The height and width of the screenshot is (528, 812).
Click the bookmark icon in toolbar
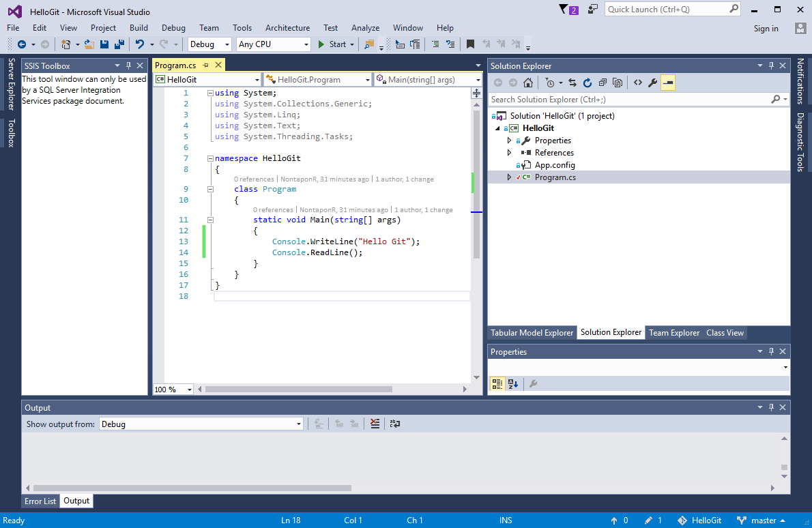tap(470, 44)
